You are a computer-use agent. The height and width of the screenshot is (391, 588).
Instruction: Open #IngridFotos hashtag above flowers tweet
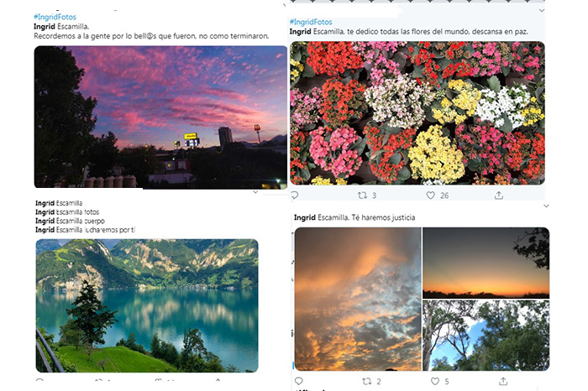(311, 22)
